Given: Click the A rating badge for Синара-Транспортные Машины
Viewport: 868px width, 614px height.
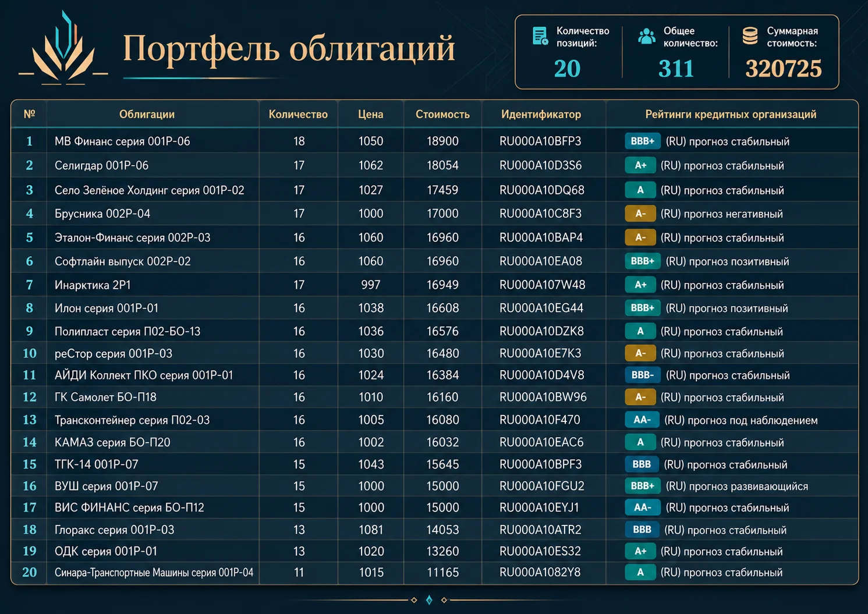Looking at the screenshot, I should 640,572.
